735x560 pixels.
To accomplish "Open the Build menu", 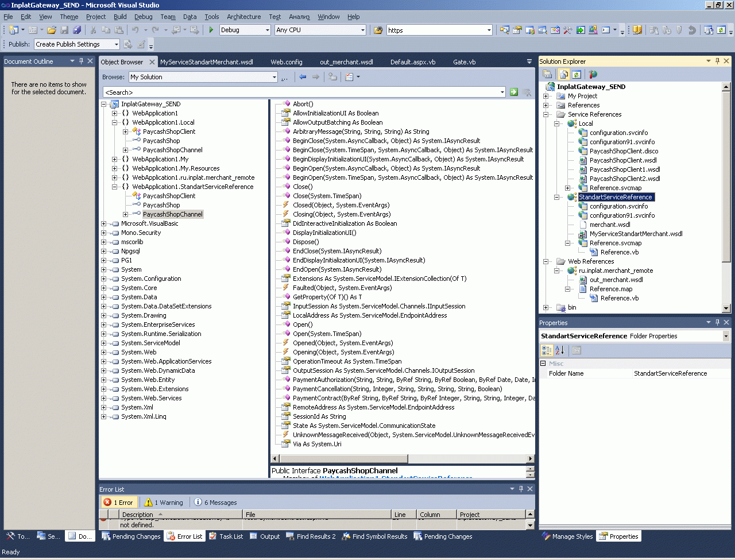I will (120, 17).
